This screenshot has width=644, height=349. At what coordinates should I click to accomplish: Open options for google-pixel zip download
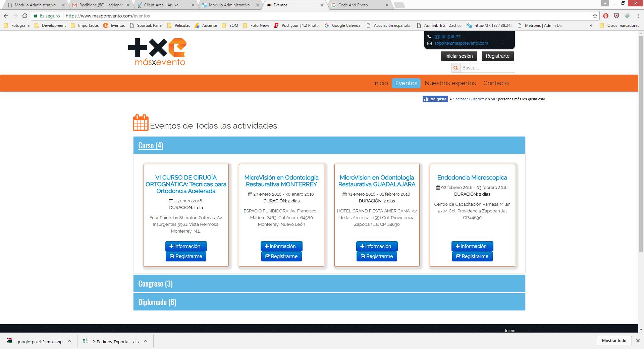pyautogui.click(x=69, y=341)
